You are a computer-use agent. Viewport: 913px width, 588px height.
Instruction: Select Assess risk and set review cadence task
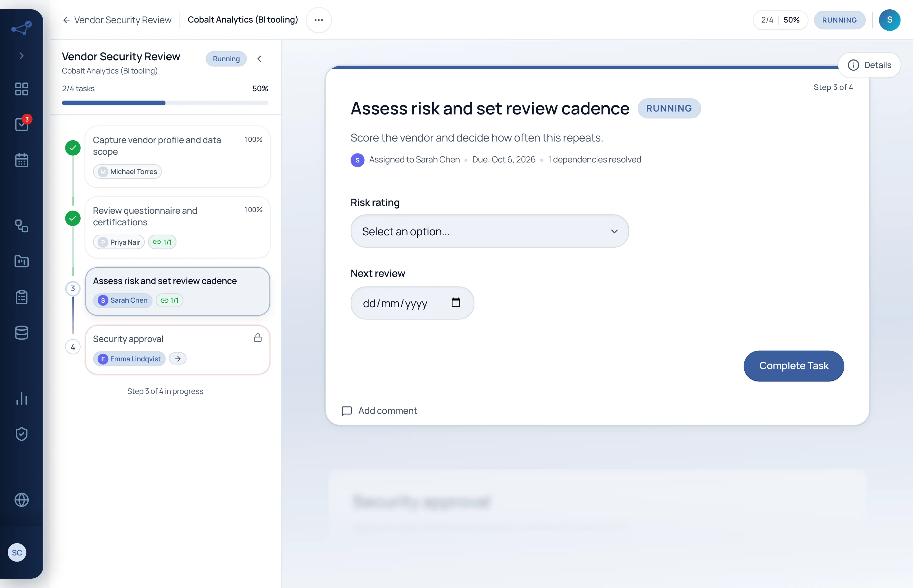pyautogui.click(x=178, y=291)
